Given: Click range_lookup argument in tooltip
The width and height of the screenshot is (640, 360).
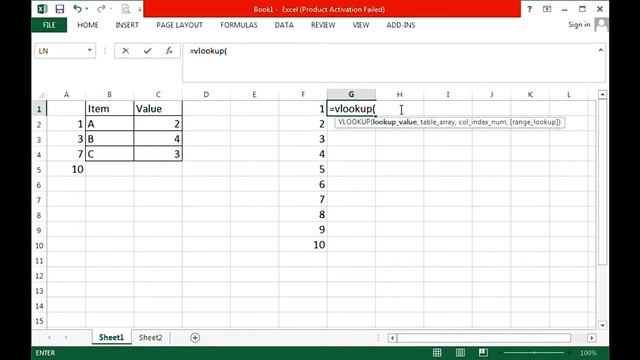Looking at the screenshot, I should [535, 122].
